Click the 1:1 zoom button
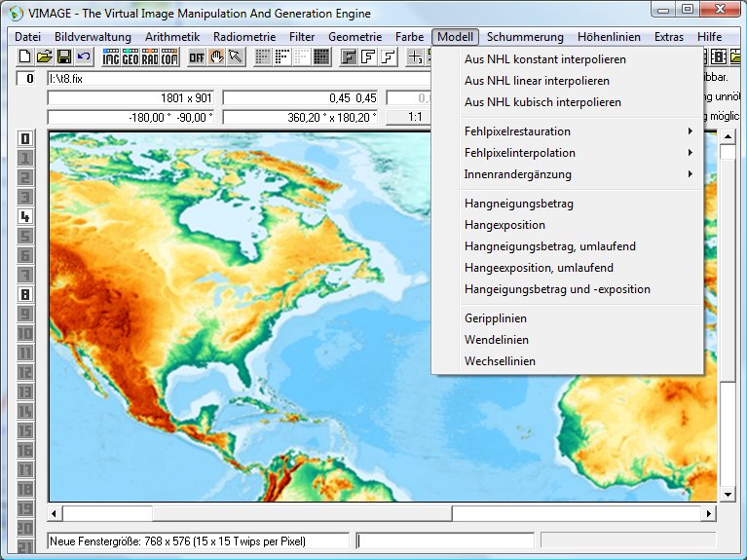The height and width of the screenshot is (560, 747). pyautogui.click(x=415, y=117)
